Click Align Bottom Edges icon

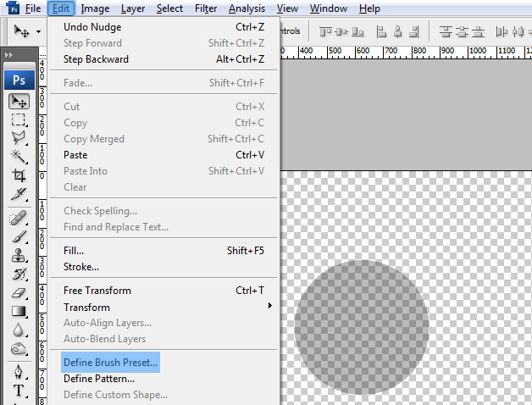pos(357,32)
